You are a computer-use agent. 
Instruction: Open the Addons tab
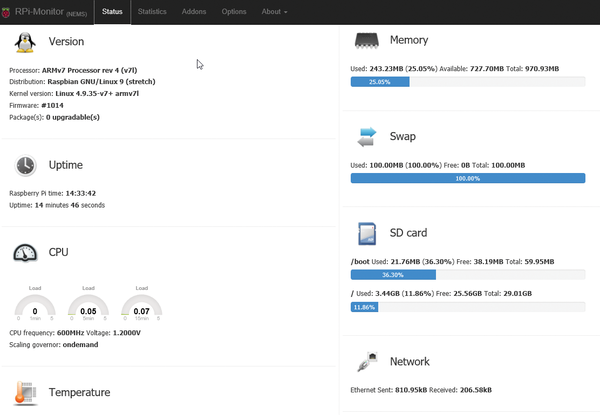194,12
